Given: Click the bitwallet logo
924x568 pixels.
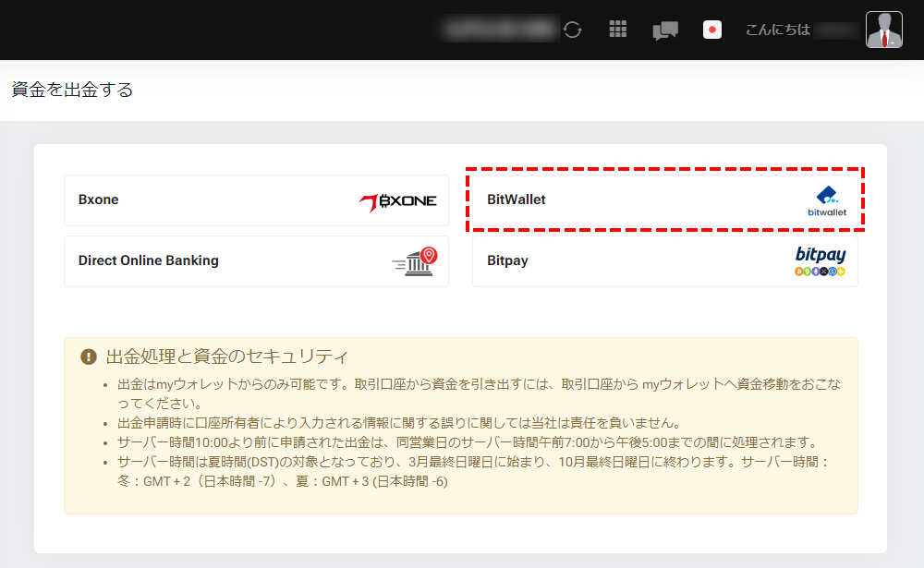Looking at the screenshot, I should (x=827, y=201).
